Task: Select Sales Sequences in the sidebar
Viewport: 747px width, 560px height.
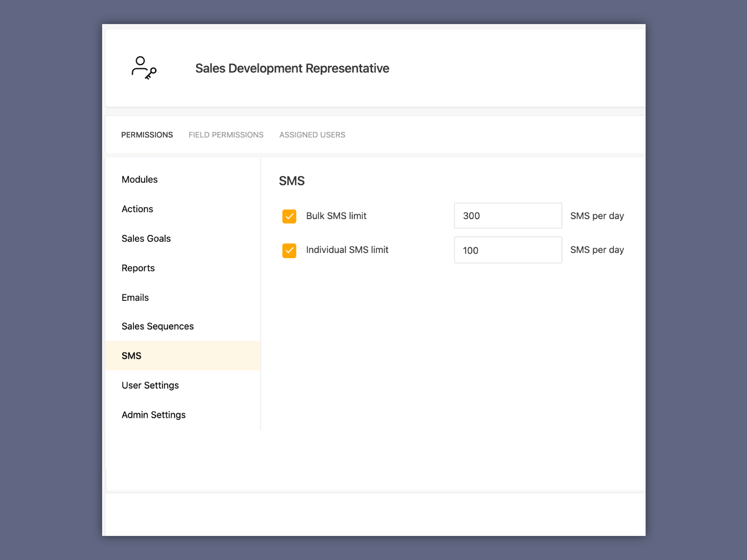Action: pos(158,326)
